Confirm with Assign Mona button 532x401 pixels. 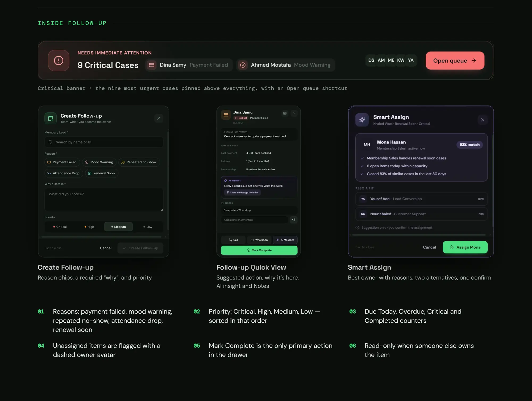pos(465,247)
